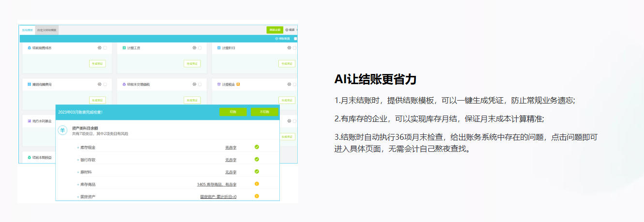Switch to the 自定义结转模板 tab
The height and width of the screenshot is (222, 644).
pyautogui.click(x=47, y=30)
